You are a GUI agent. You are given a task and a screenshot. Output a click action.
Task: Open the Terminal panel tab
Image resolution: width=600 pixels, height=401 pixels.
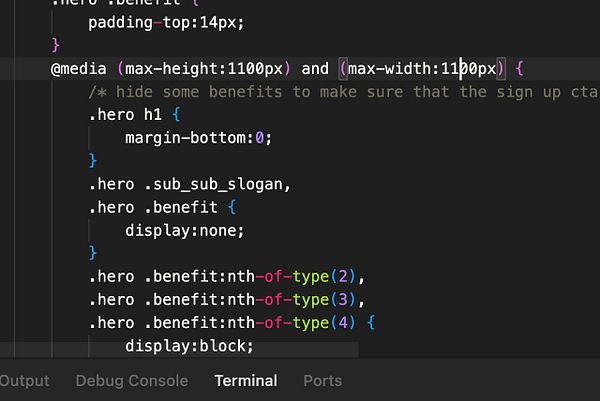[x=246, y=381]
